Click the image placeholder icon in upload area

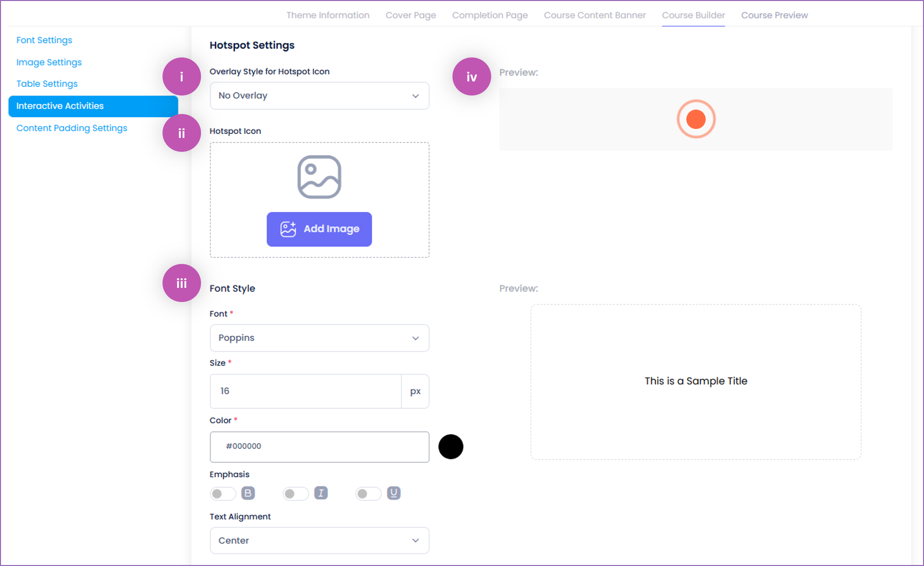tap(319, 177)
